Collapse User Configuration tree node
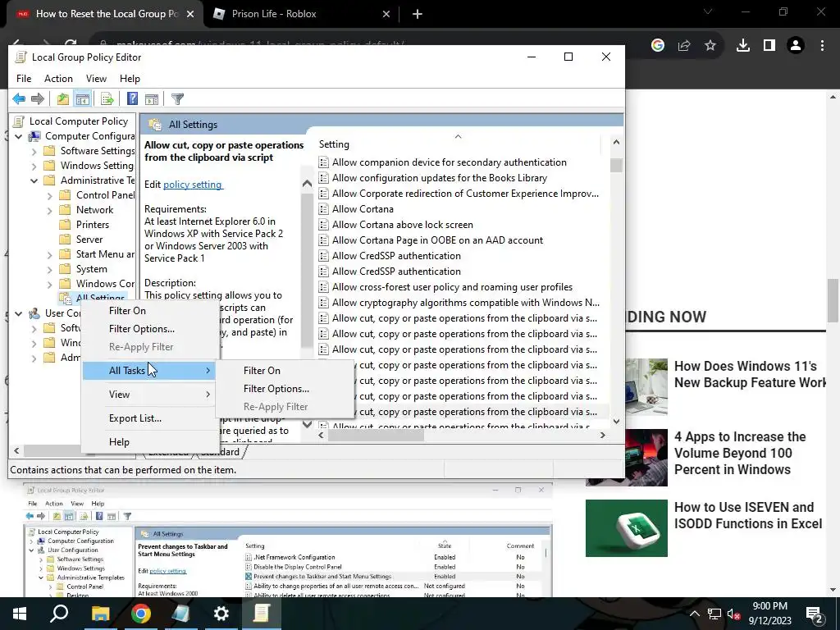 [18, 313]
